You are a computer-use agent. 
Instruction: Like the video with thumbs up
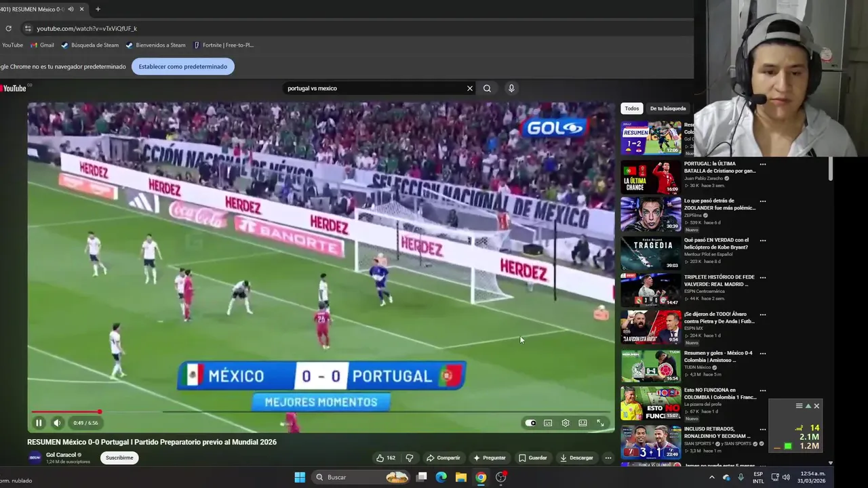386,458
